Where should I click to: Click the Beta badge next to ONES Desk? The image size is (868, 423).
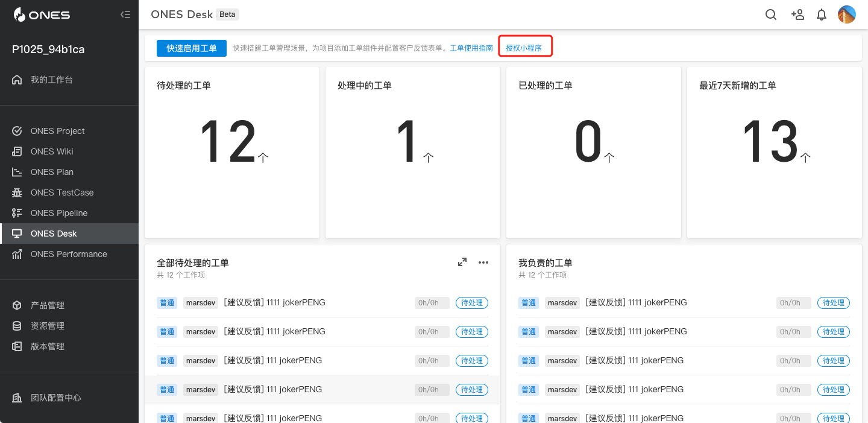[x=227, y=14]
